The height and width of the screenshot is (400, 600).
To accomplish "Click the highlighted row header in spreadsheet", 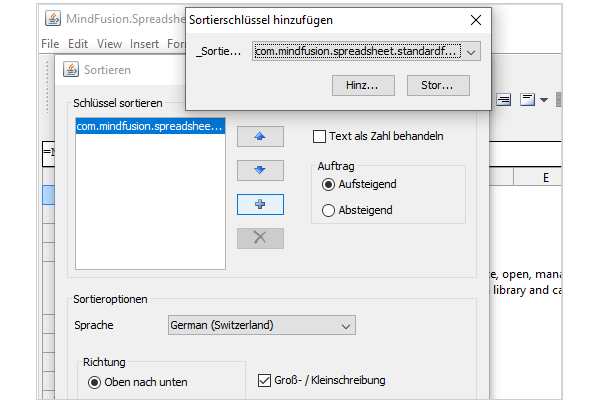I will coord(49,195).
